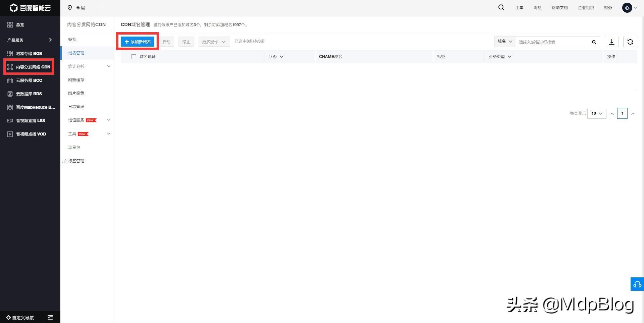Toggle the select-all 域名地址 checkbox
Viewport: 644px width, 323px height.
pos(134,57)
